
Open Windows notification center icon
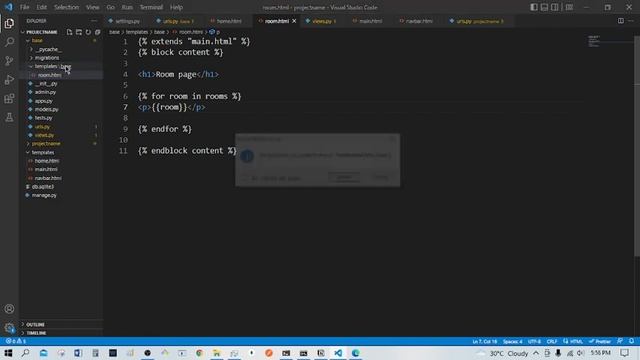(624, 353)
